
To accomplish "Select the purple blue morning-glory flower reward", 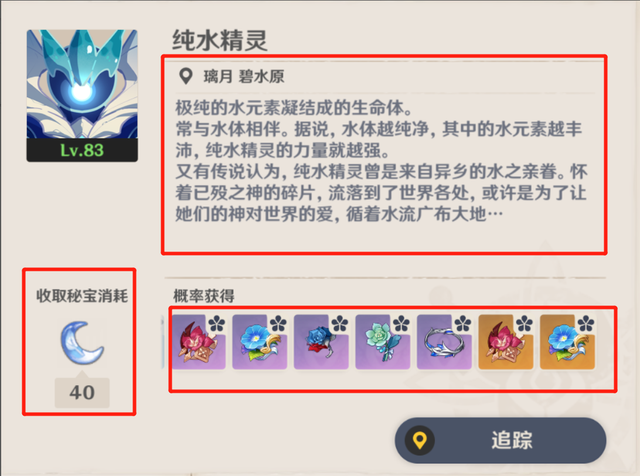I will 260,342.
